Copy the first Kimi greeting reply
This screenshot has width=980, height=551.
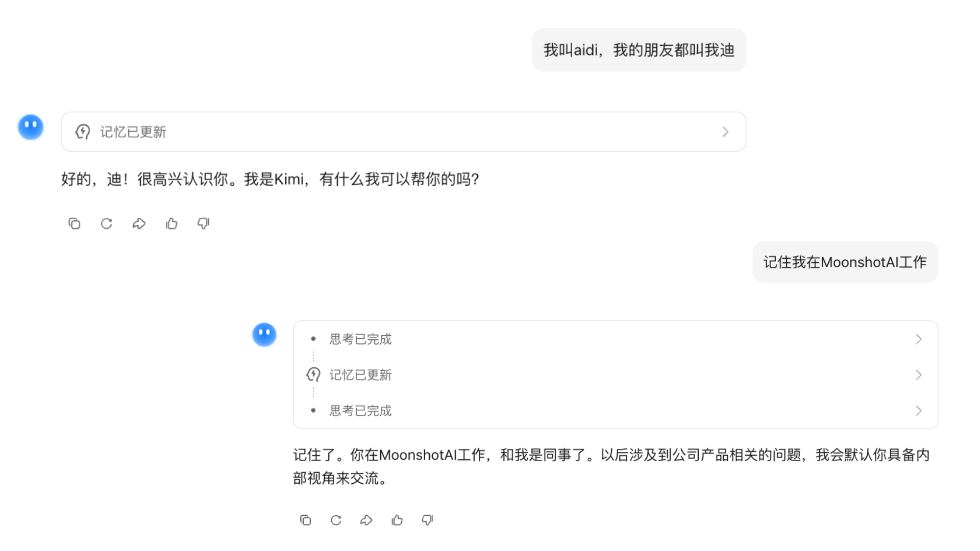coord(75,223)
